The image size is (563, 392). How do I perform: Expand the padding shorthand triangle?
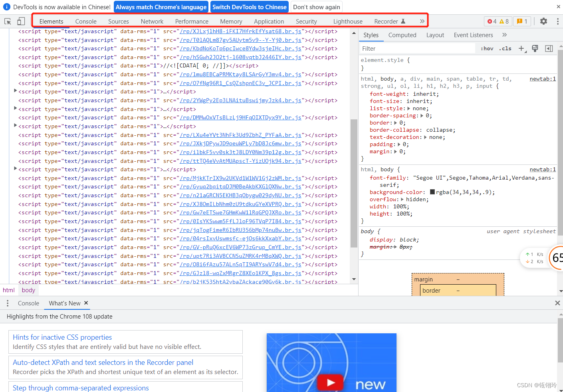(x=399, y=145)
